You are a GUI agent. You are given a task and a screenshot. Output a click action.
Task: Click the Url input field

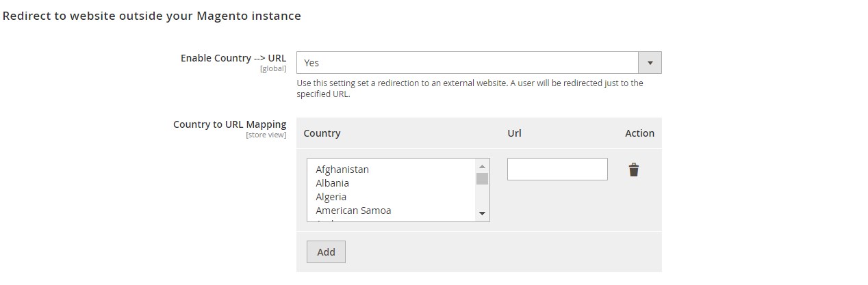[557, 169]
